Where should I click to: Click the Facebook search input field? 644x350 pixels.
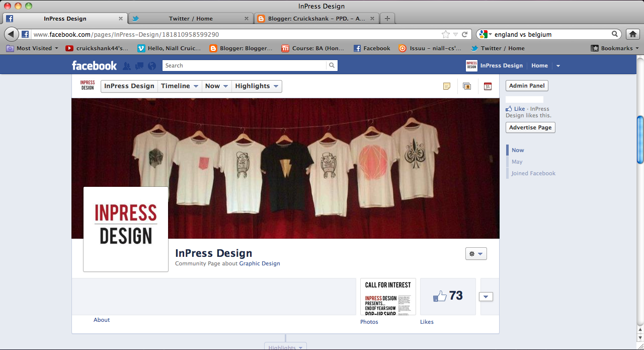pos(245,65)
